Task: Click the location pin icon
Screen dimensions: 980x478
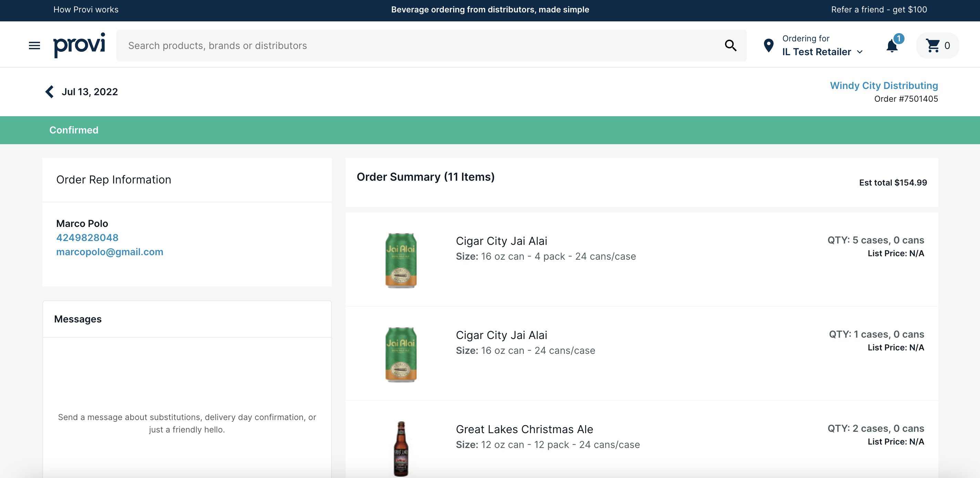Action: (768, 46)
